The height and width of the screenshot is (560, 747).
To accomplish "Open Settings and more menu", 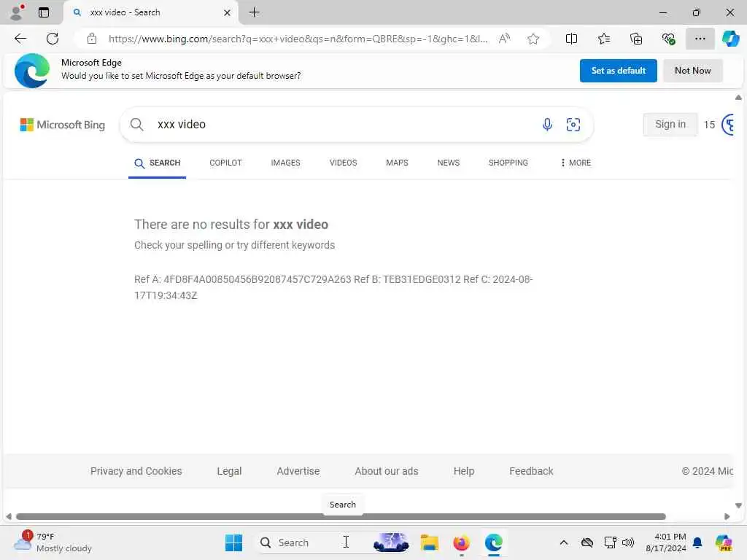I will pyautogui.click(x=700, y=39).
